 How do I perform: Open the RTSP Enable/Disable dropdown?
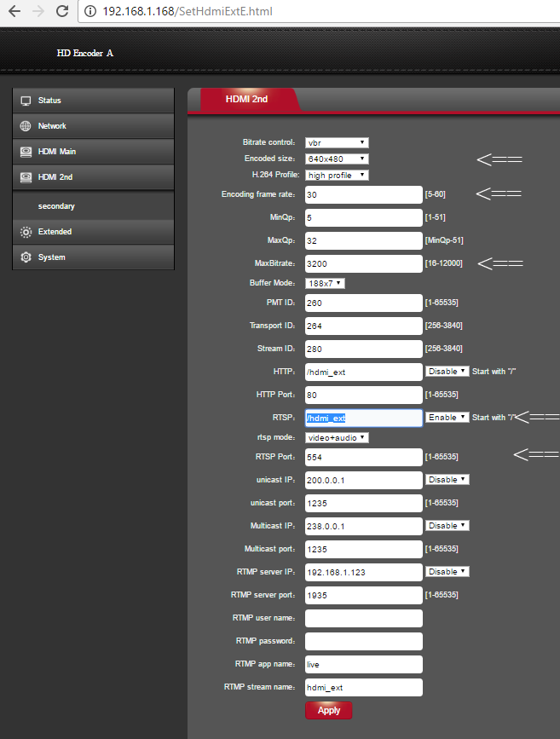[447, 418]
